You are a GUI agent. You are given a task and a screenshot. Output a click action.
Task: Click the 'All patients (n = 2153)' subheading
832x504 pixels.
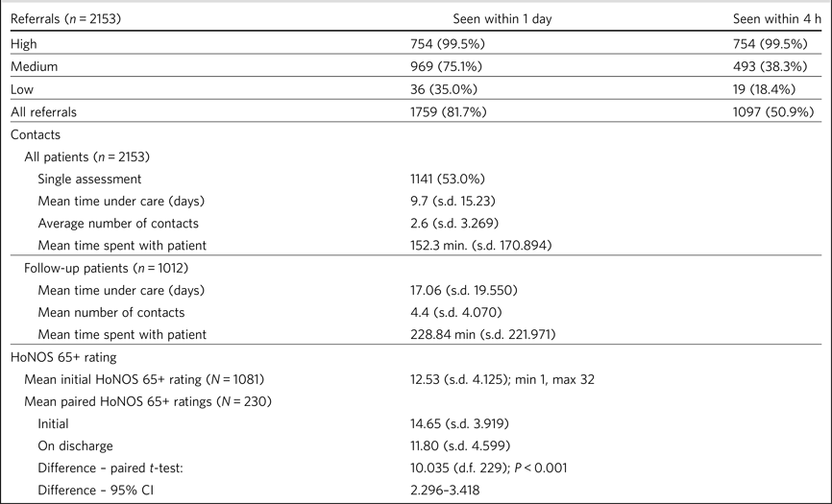(92, 156)
